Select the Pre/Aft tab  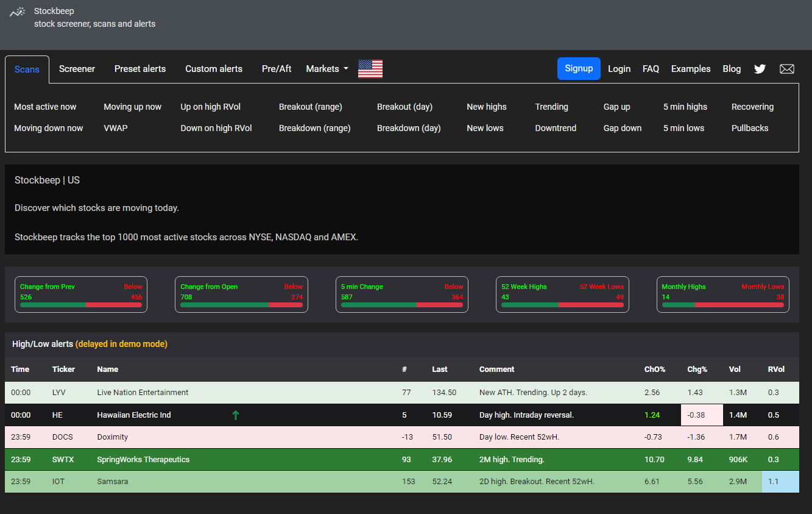click(277, 69)
